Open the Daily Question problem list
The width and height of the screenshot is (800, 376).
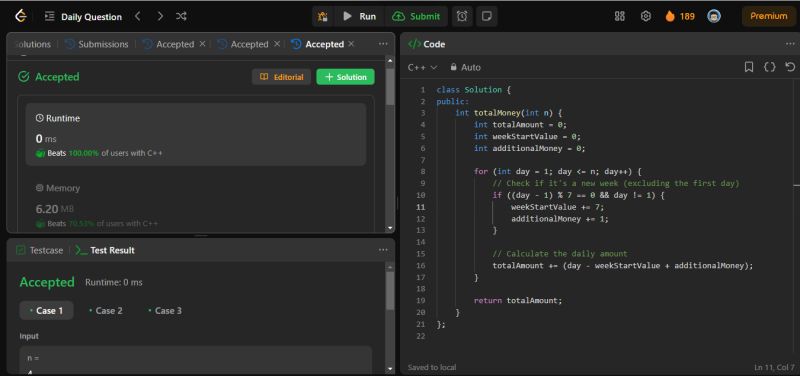click(84, 17)
